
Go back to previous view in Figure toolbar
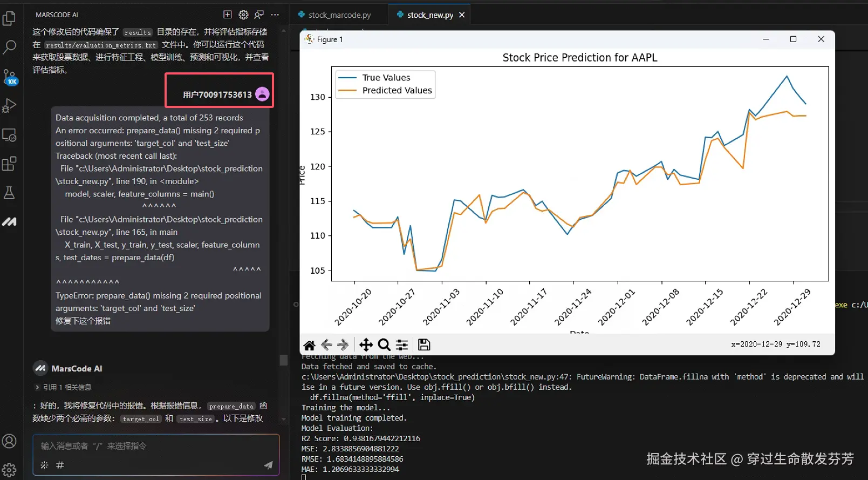point(326,344)
